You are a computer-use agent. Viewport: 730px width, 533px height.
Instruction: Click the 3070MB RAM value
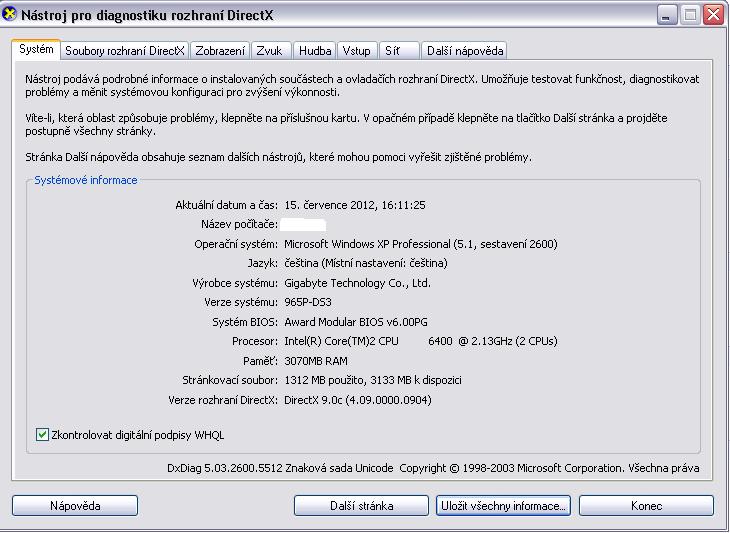pos(316,361)
